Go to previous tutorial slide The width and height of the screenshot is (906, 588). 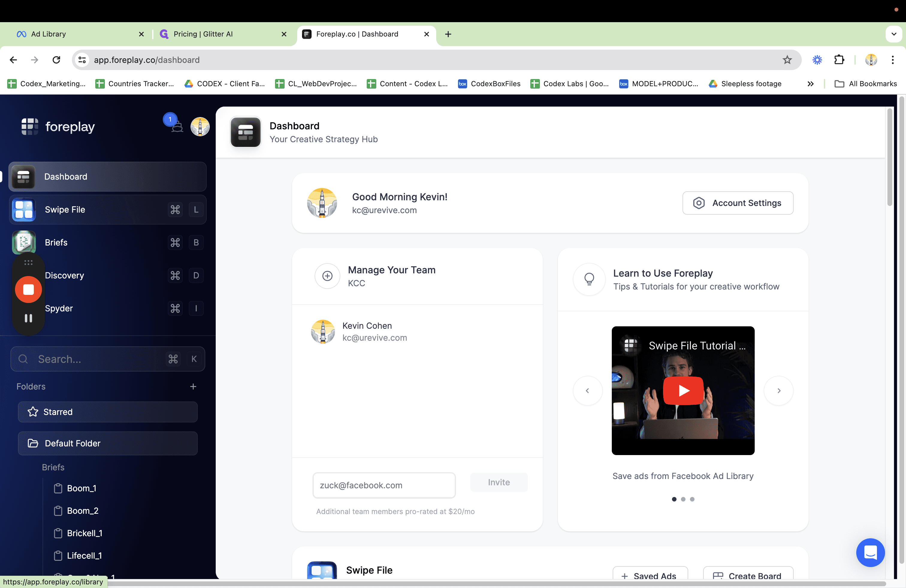pos(588,391)
